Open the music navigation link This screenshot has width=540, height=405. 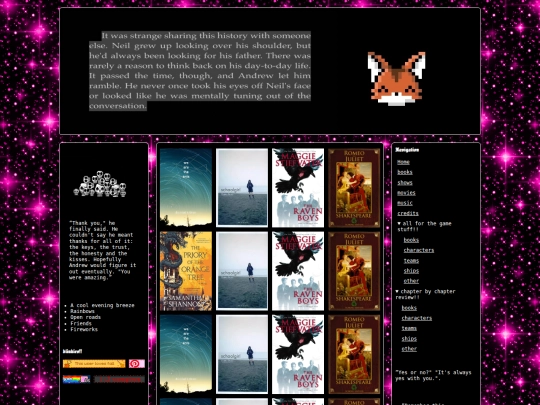point(405,203)
